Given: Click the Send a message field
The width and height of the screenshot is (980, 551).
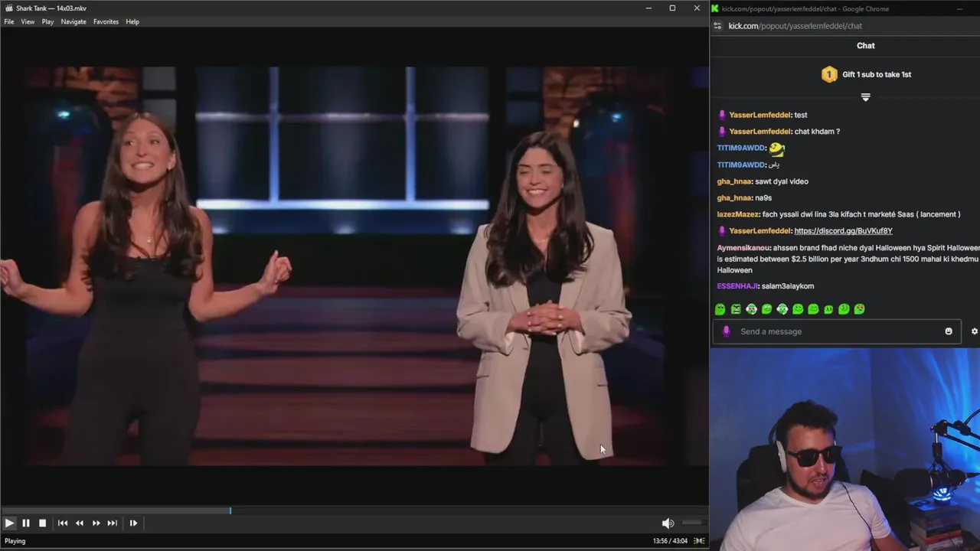Looking at the screenshot, I should pyautogui.click(x=837, y=331).
